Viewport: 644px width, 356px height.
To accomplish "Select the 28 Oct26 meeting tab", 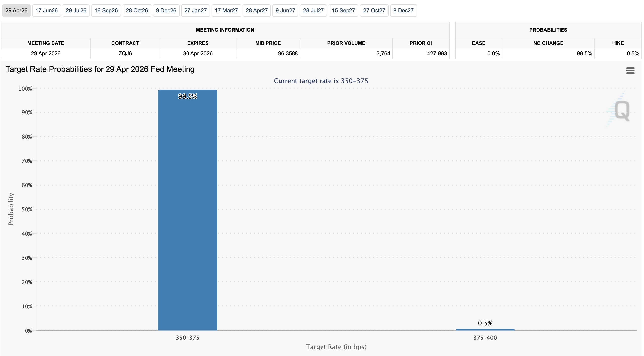I will (x=137, y=10).
